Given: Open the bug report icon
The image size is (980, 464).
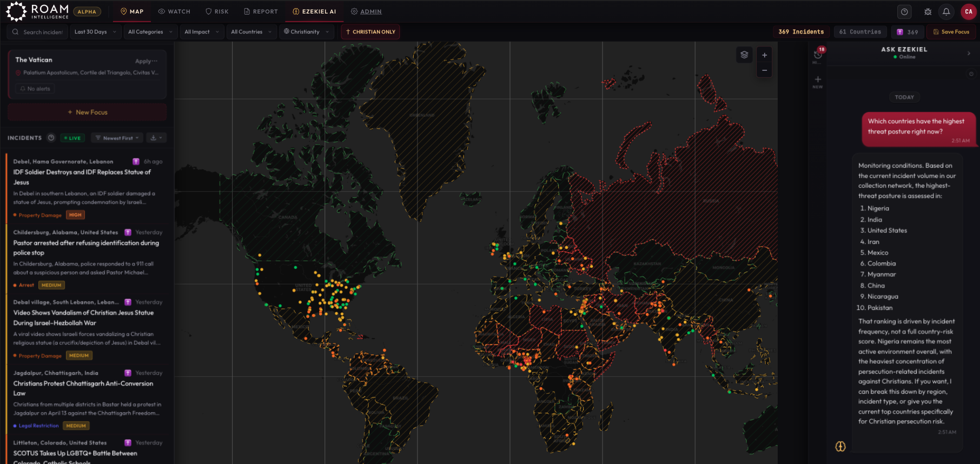Looking at the screenshot, I should [928, 11].
